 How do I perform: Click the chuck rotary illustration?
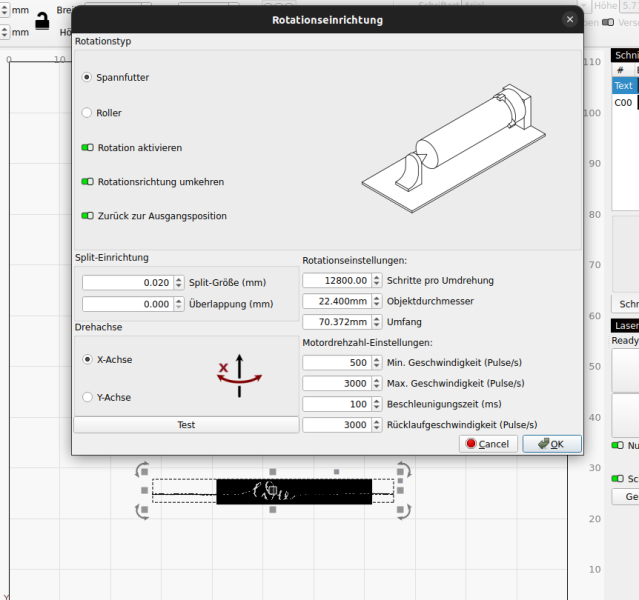pyautogui.click(x=453, y=148)
